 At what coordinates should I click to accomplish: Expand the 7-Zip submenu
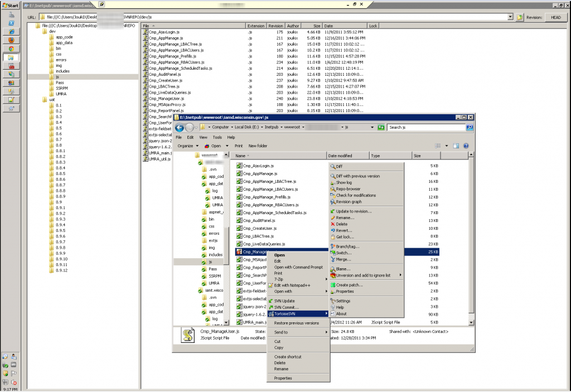click(x=299, y=279)
